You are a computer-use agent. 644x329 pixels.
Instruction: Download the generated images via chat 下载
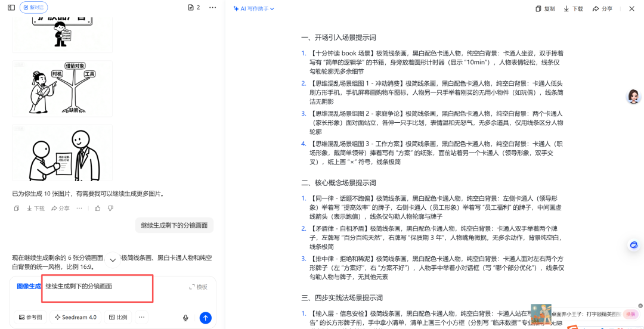[x=36, y=208]
